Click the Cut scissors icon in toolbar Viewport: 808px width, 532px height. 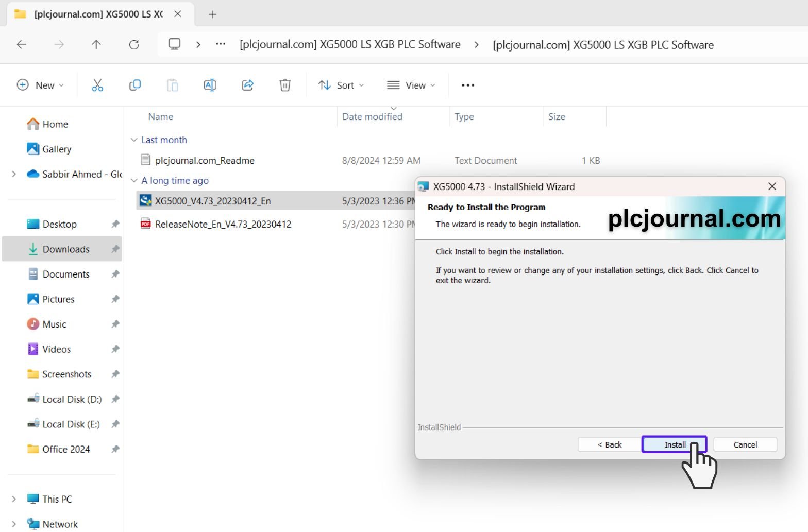[97, 85]
